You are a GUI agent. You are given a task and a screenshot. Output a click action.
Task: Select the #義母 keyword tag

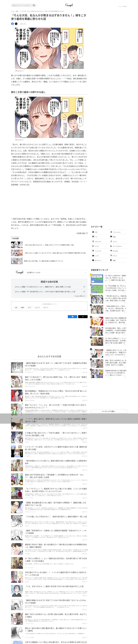23,308
